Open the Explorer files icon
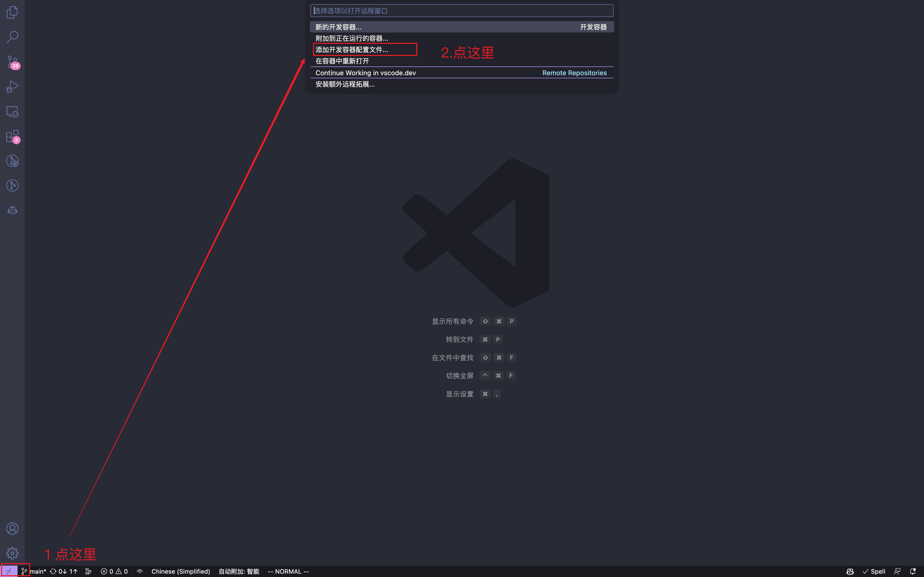 (12, 12)
